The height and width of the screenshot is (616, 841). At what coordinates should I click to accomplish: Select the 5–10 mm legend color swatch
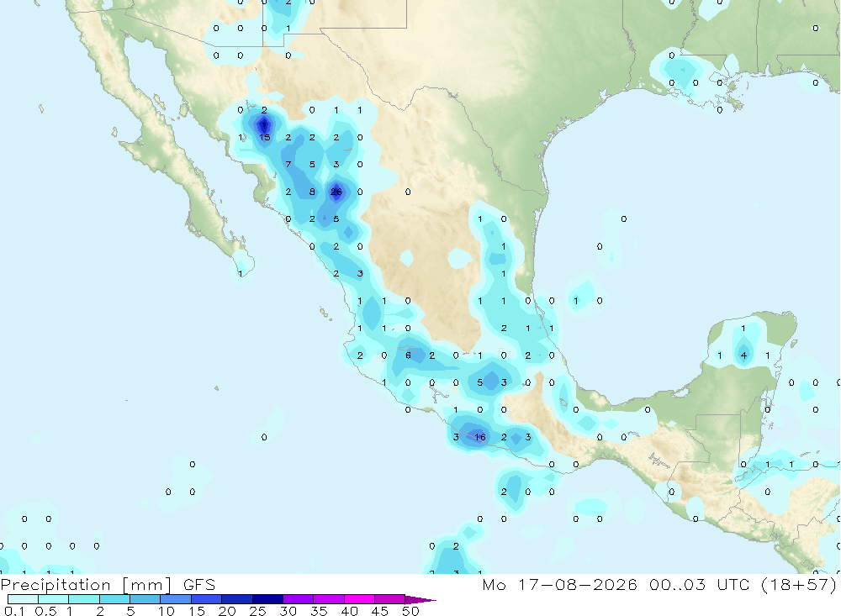tap(145, 599)
